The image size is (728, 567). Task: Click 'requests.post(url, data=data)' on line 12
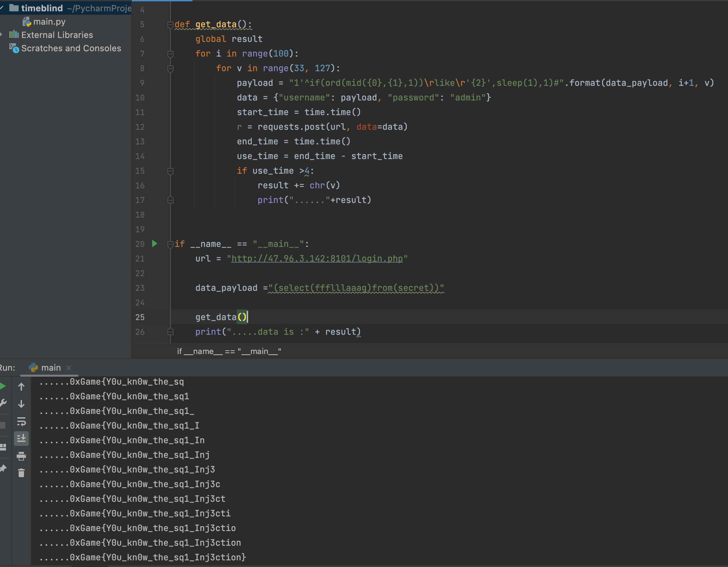[x=332, y=127]
